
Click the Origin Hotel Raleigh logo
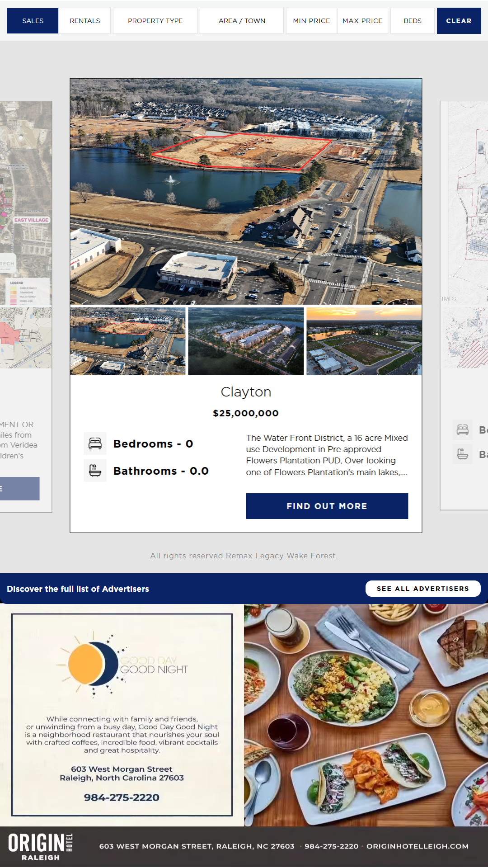click(x=41, y=846)
